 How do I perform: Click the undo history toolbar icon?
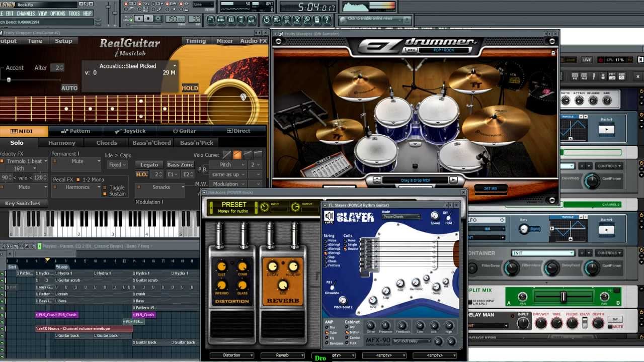tap(266, 20)
